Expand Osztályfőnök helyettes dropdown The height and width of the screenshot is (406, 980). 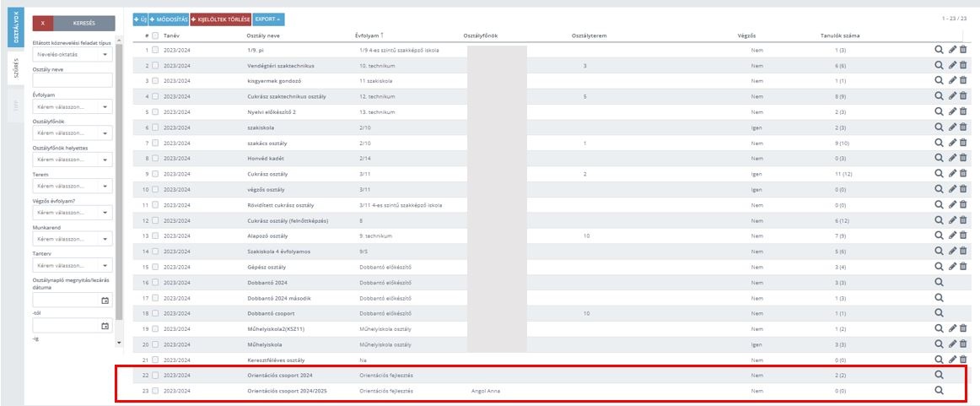[73, 160]
